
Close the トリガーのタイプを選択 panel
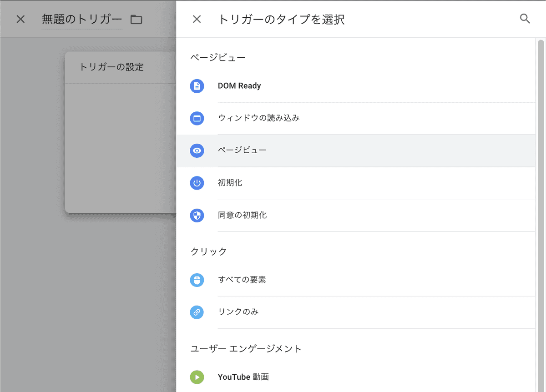coord(197,19)
